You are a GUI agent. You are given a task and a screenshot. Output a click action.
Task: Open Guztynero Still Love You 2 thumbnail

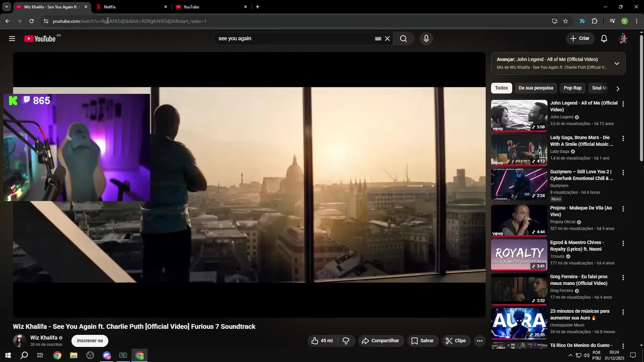[x=519, y=185]
